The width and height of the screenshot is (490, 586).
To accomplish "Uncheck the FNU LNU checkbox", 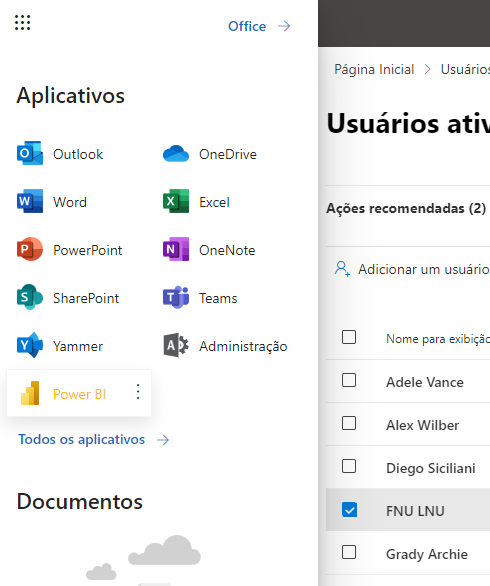I will tap(349, 510).
